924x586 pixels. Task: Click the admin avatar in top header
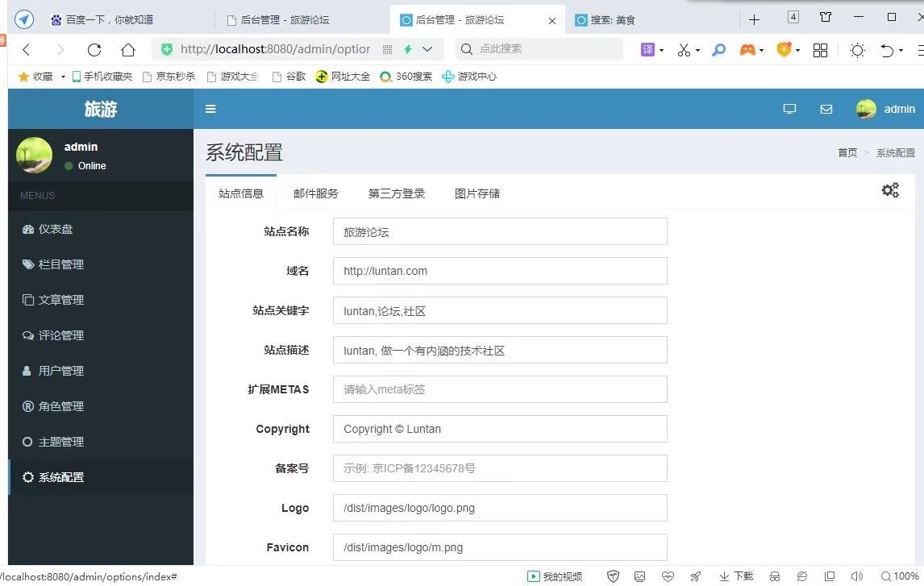(866, 109)
